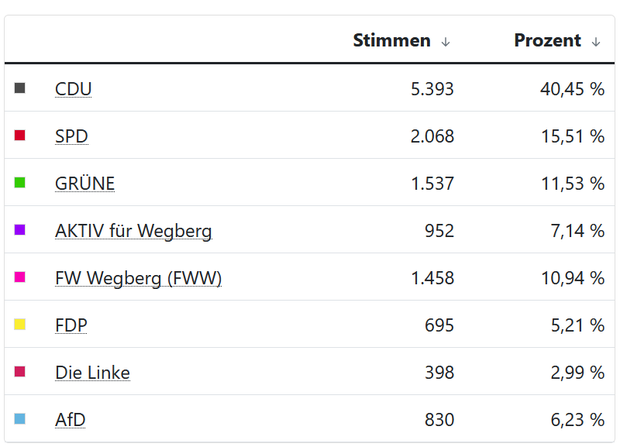Open the Die Linke link
This screenshot has width=620, height=447.
pyautogui.click(x=92, y=373)
